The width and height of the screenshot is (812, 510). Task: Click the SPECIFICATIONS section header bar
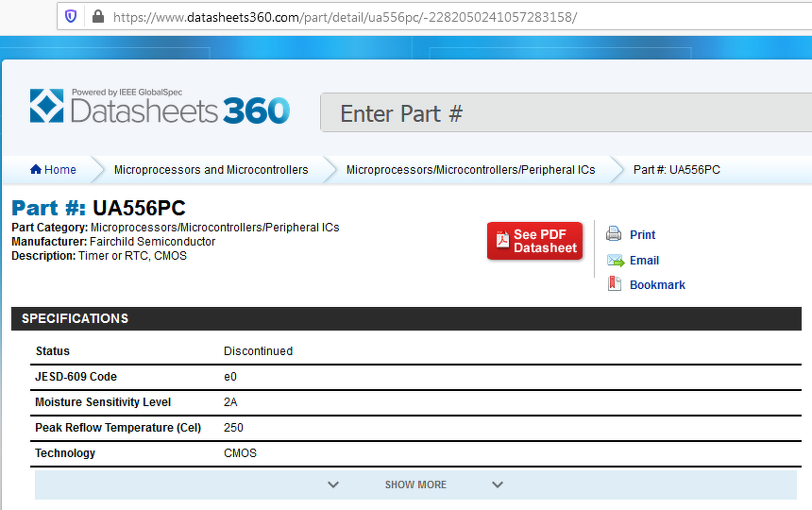point(406,318)
